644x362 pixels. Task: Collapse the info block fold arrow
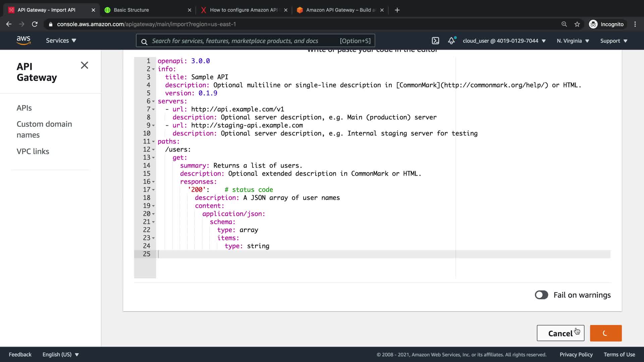coord(153,69)
